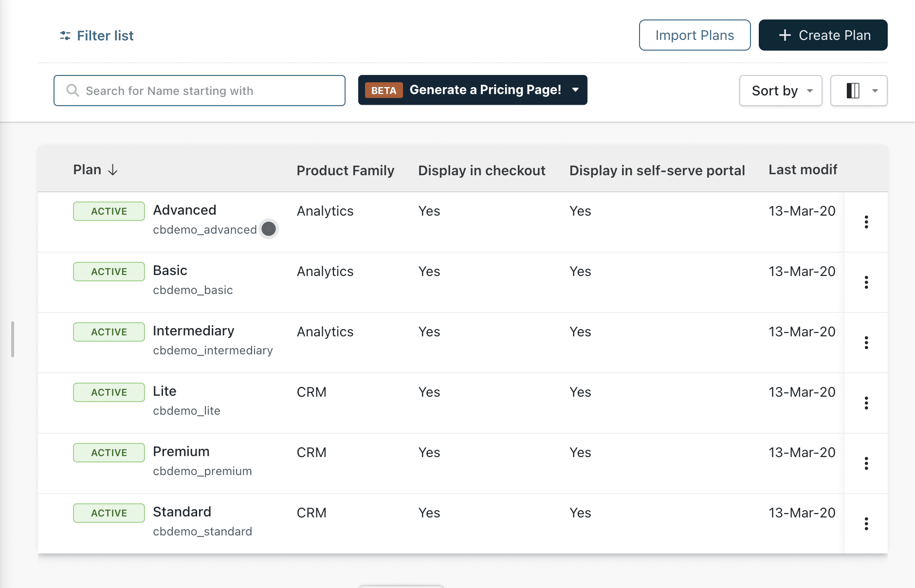The height and width of the screenshot is (588, 915).
Task: Open the three-dot menu for Intermediary plan
Action: (x=866, y=343)
